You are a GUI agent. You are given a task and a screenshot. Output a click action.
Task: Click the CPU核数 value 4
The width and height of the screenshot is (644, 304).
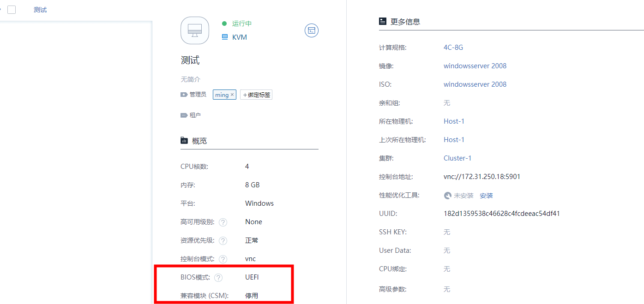click(247, 167)
